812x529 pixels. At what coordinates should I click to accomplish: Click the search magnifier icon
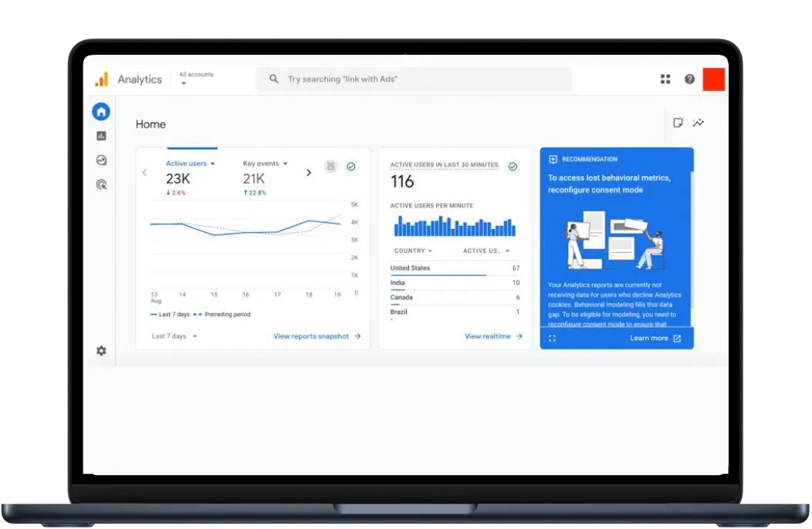273,79
